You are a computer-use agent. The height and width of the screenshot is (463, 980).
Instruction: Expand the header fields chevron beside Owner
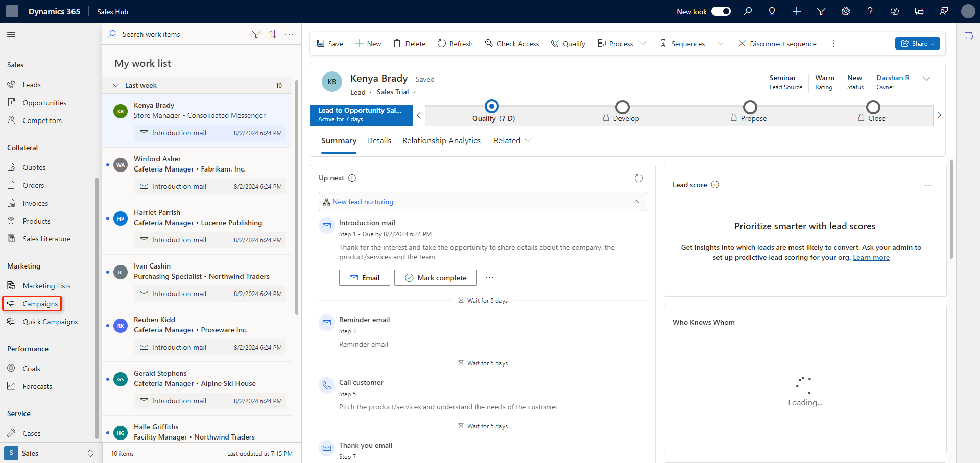tap(927, 79)
